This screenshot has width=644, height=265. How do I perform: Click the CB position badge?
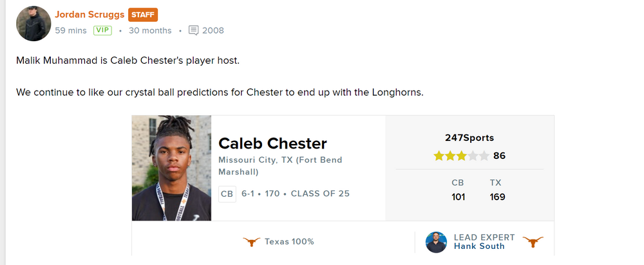coord(227,194)
